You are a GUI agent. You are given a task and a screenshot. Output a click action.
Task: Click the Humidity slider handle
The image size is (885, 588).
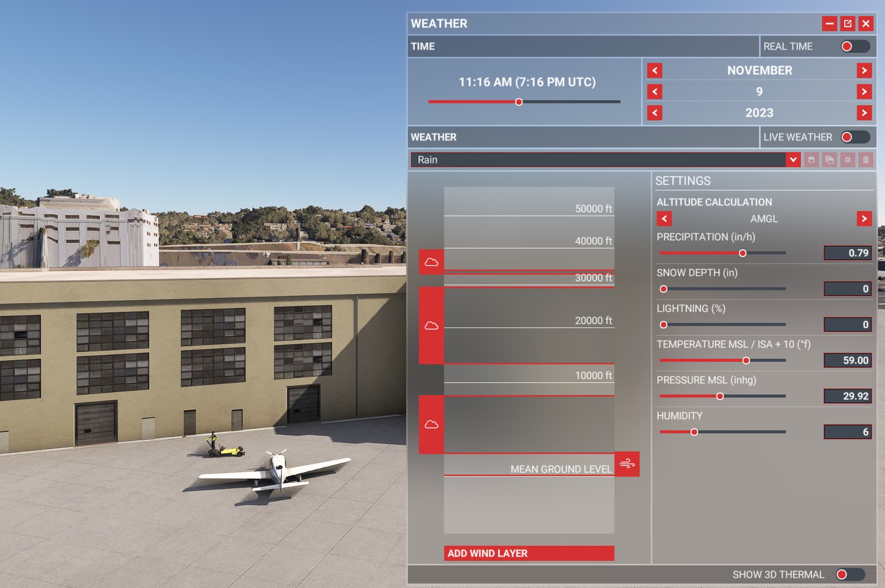694,432
